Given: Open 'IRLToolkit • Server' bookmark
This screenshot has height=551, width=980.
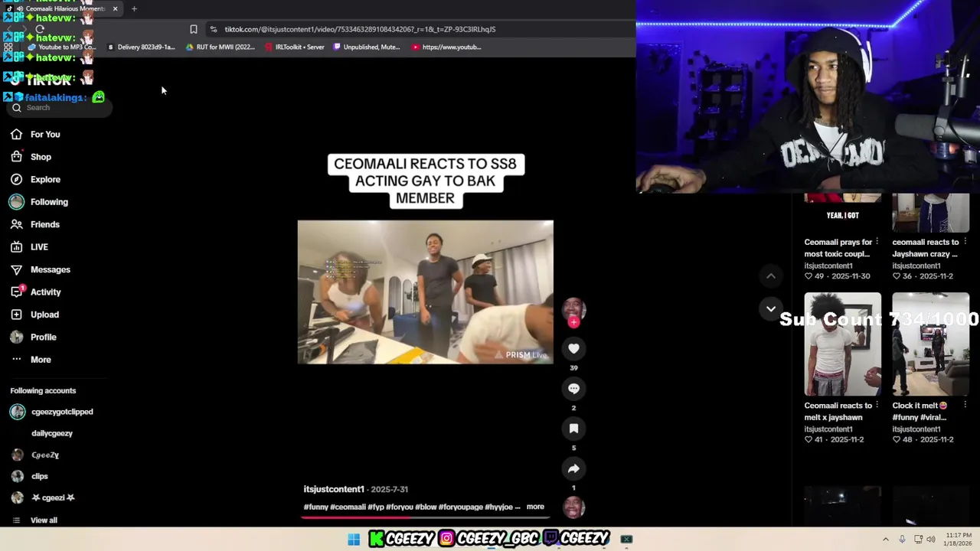Looking at the screenshot, I should [x=296, y=47].
